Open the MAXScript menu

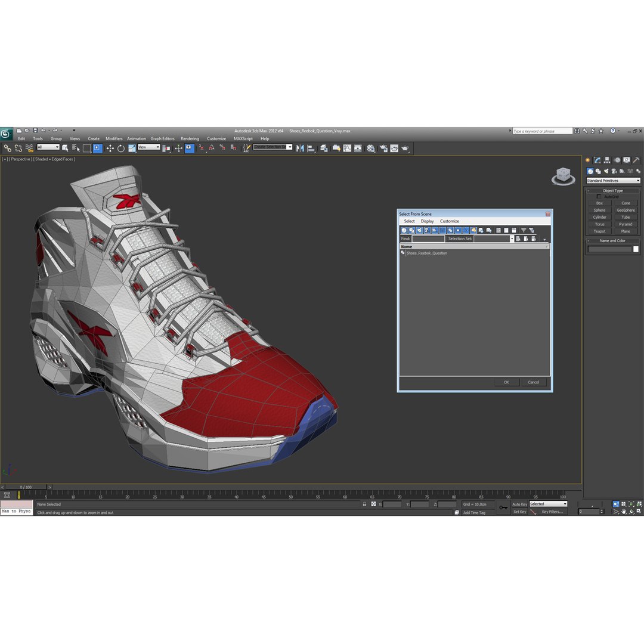243,138
